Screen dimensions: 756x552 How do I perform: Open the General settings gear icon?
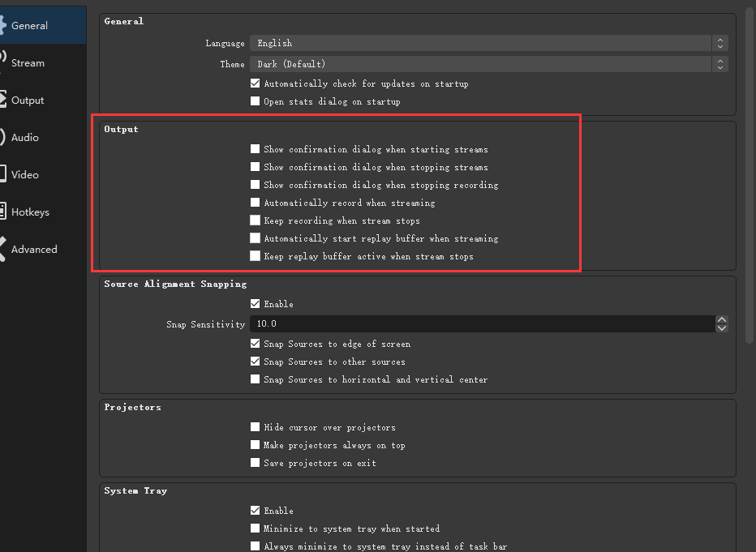(x=2, y=25)
